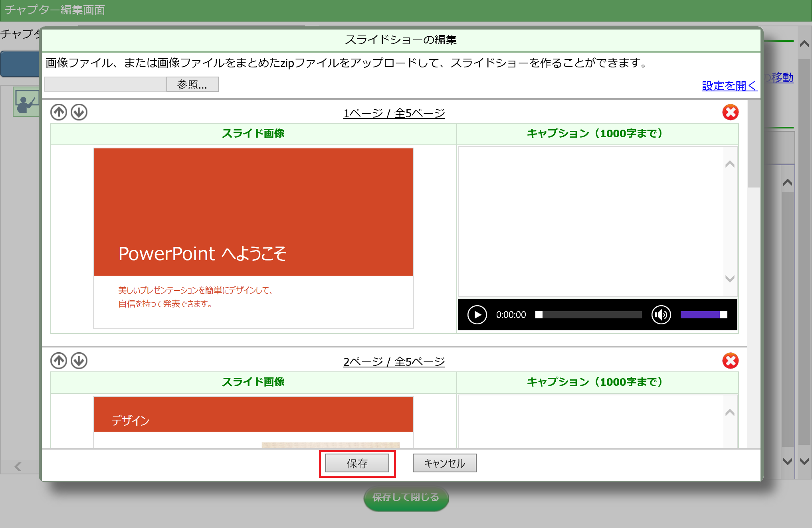Move page 1 slide down with the arrow icon
Viewport: 812px width, 529px height.
[79, 112]
